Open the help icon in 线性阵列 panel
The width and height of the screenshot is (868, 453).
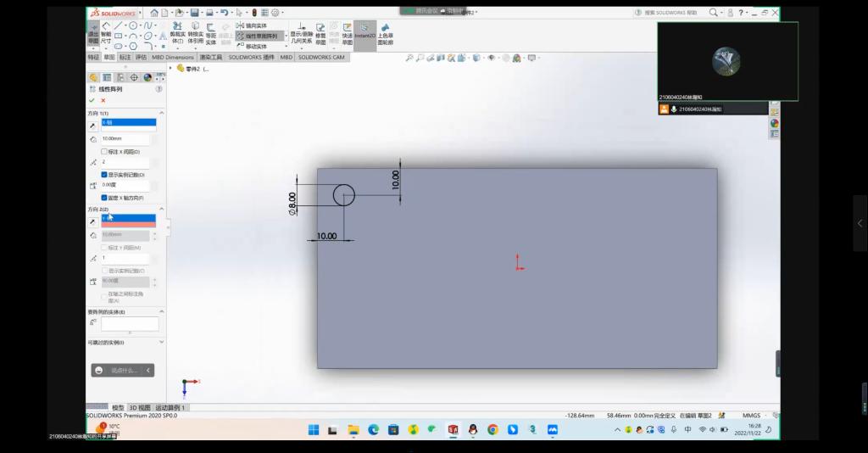point(159,89)
